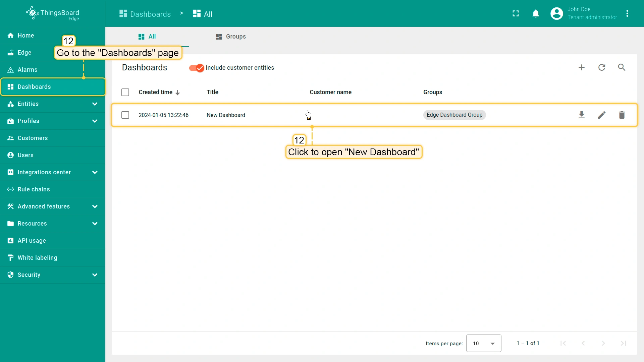Open Rule chains in the sidebar
The width and height of the screenshot is (644, 362).
34,189
